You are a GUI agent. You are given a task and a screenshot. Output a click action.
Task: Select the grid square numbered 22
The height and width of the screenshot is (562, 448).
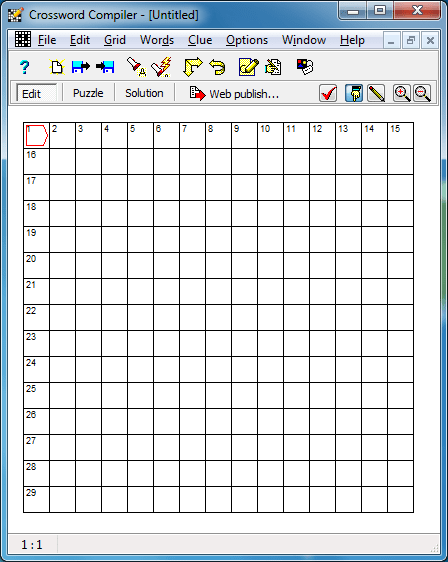(x=37, y=318)
